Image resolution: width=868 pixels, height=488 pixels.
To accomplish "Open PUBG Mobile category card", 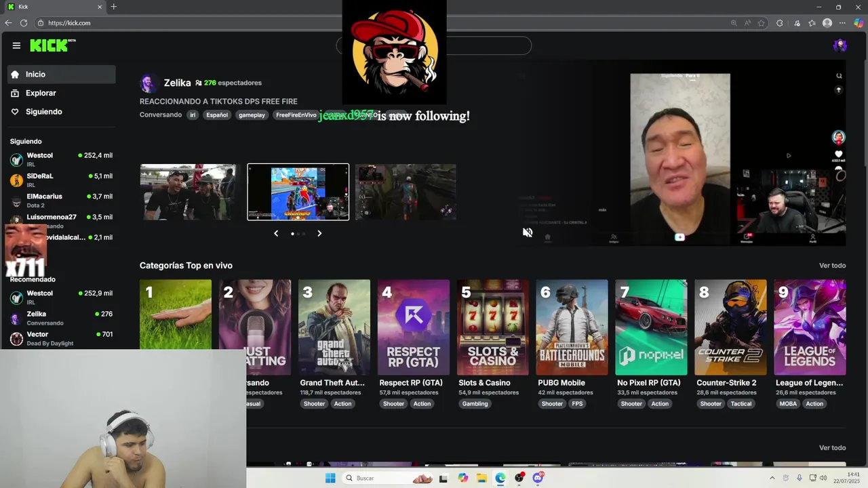I will click(x=572, y=327).
